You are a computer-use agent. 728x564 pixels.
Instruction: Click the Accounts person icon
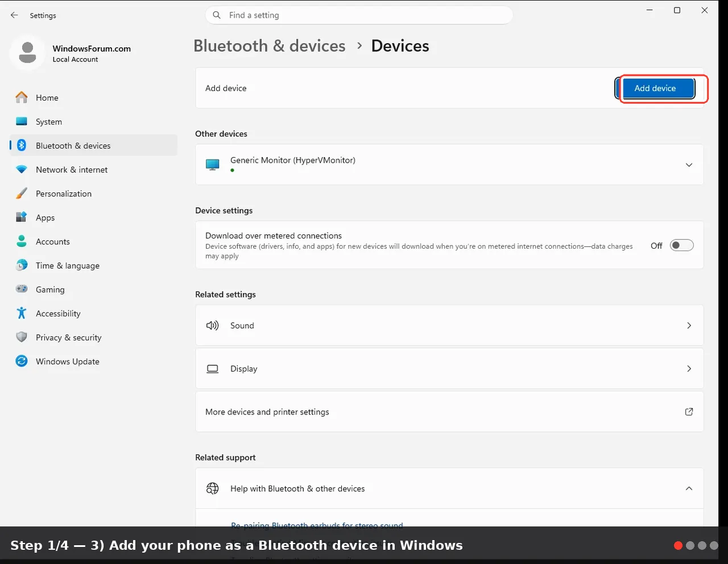pos(22,241)
